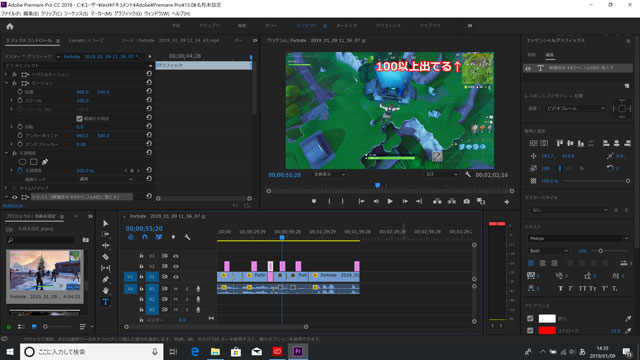Align text left in Essential Graphics

click(531, 263)
